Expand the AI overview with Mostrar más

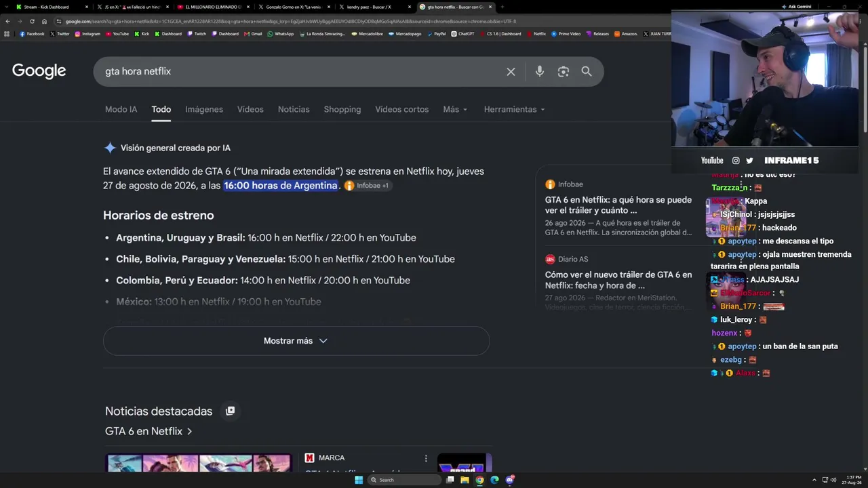(x=296, y=341)
